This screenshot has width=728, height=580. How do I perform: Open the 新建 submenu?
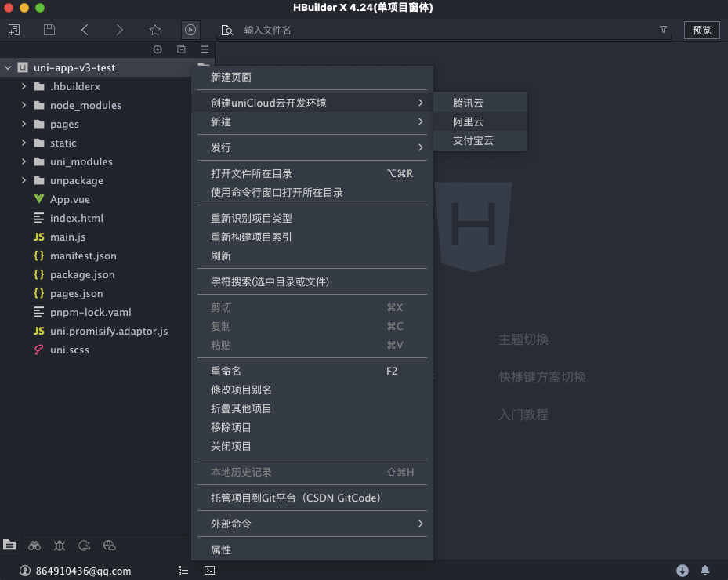tap(312, 121)
